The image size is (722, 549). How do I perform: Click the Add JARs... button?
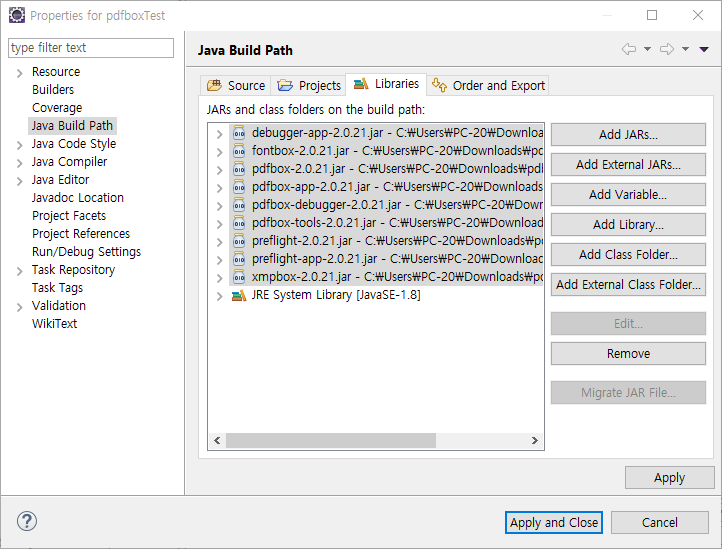click(628, 134)
